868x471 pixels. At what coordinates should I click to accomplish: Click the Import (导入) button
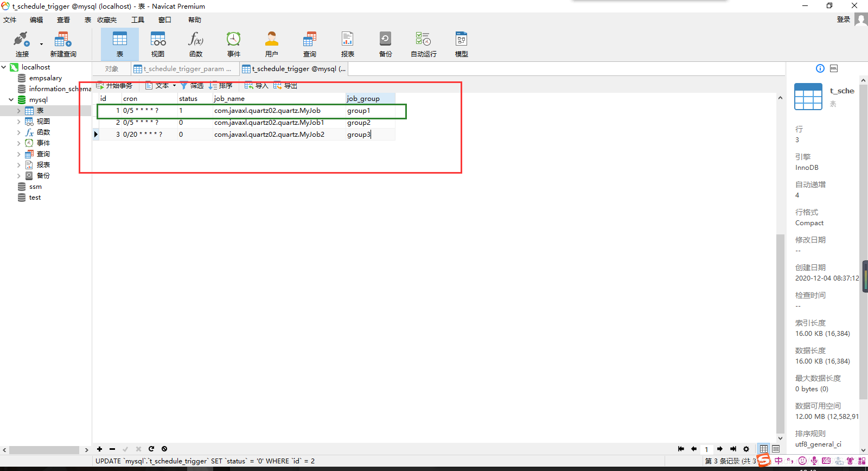click(x=257, y=86)
